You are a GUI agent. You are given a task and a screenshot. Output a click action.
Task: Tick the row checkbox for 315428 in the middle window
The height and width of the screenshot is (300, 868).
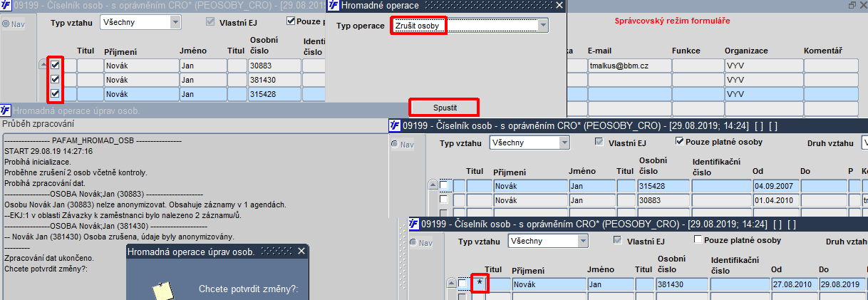(443, 185)
